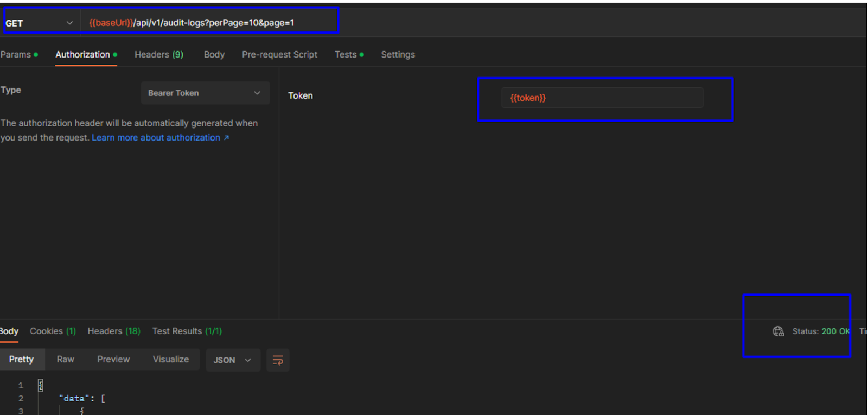
Task: Switch to the Params tab
Action: [16, 55]
